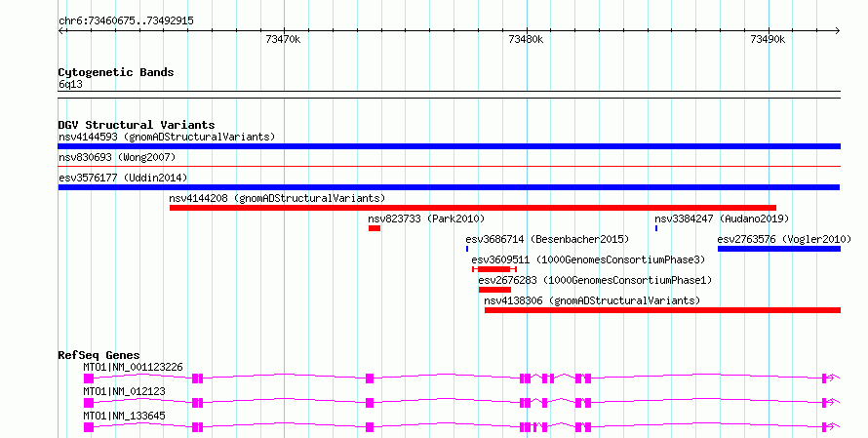868x438 pixels.
Task: Open the esv3576177 (Uddin2014) label
Action: 123,178
